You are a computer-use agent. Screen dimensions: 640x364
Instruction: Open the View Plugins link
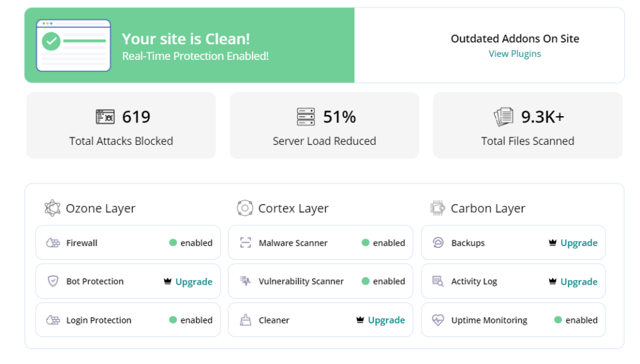coord(515,54)
